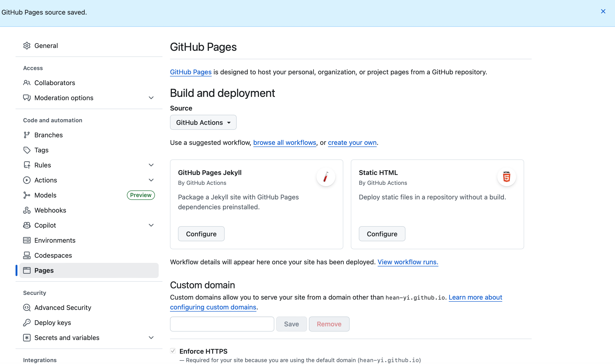The image size is (615, 364).
Task: Configure the GitHub Pages Jekyll workflow
Action: pos(201,234)
